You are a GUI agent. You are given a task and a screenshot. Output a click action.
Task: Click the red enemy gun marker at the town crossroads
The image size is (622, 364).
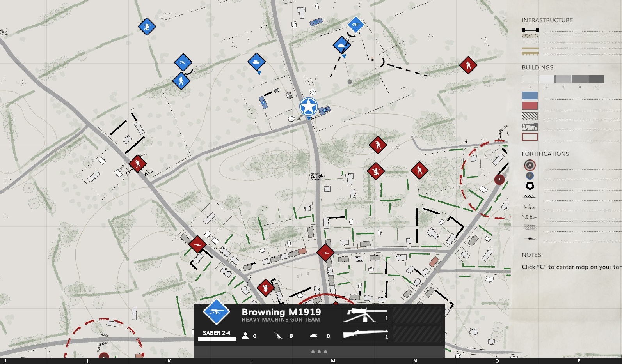point(325,253)
